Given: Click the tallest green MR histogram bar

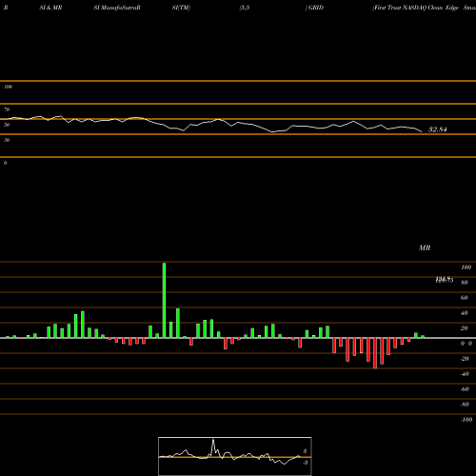Looking at the screenshot, I should (164, 300).
